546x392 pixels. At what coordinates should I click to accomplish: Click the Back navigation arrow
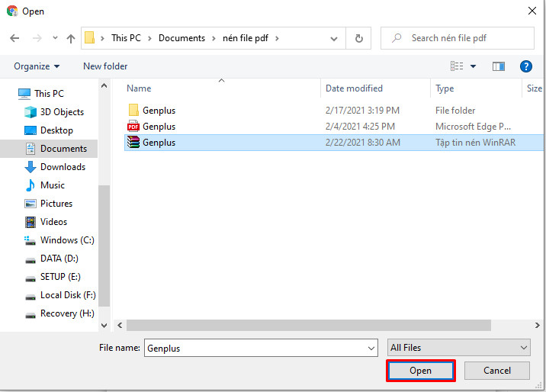(x=14, y=38)
